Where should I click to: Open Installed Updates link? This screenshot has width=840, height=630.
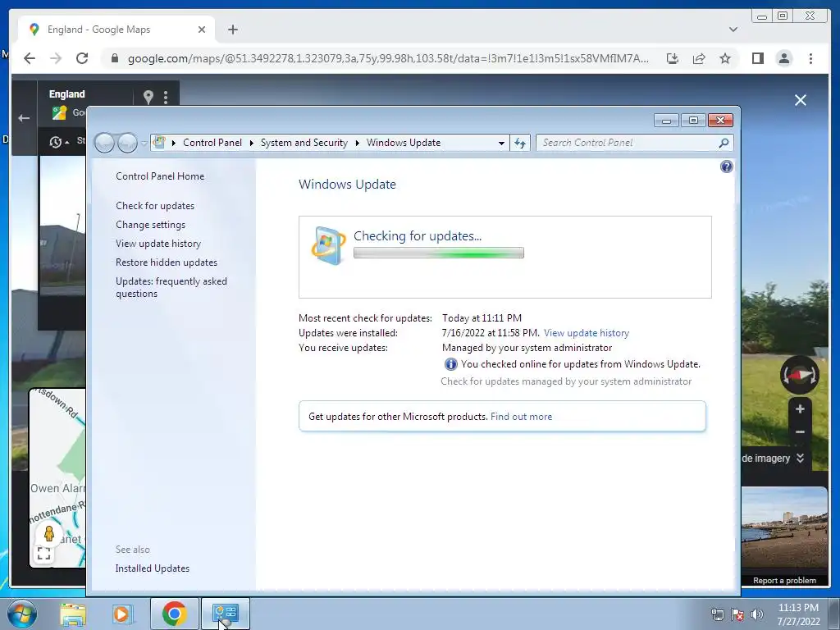click(152, 568)
